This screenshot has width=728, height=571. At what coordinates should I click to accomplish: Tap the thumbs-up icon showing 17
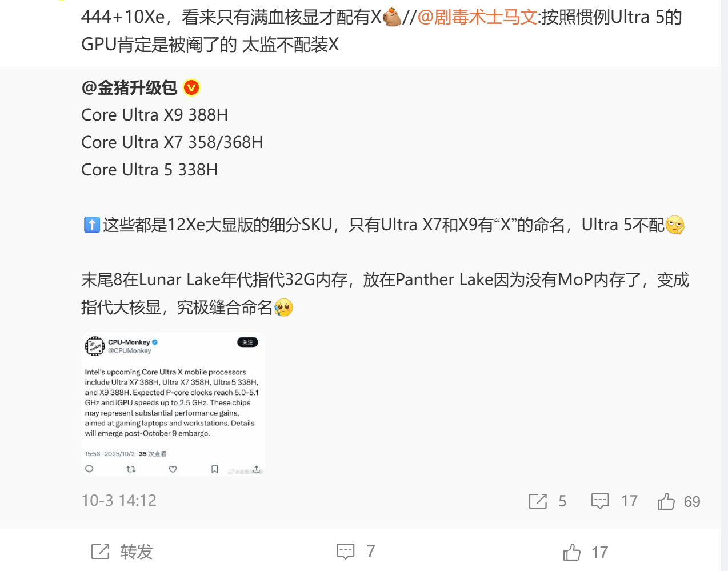tap(572, 552)
